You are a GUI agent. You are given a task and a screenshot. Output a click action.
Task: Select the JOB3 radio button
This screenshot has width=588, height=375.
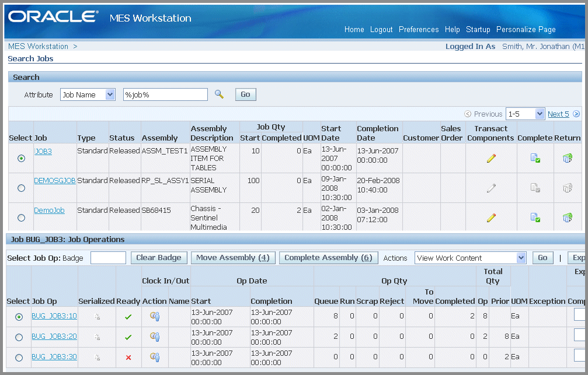pyautogui.click(x=22, y=159)
